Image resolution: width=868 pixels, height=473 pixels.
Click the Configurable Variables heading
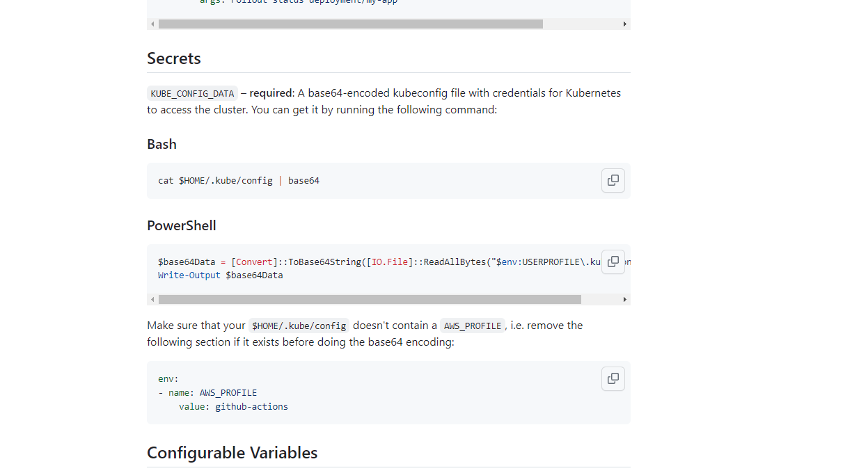pyautogui.click(x=232, y=453)
